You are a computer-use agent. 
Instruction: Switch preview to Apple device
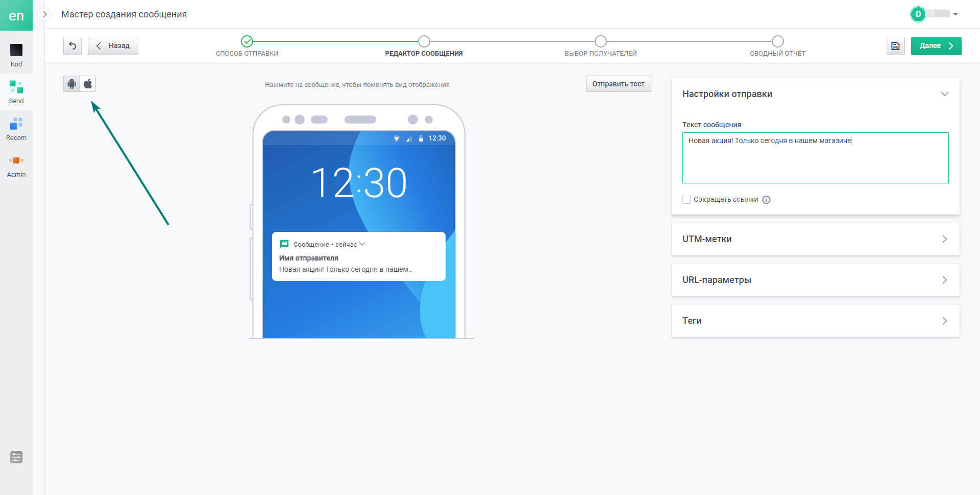coord(88,84)
